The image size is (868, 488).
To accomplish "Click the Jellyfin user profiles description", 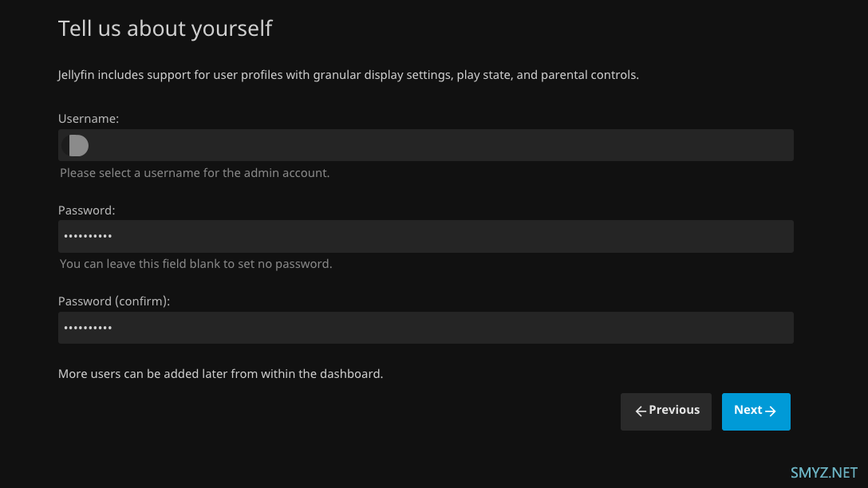I will pyautogui.click(x=349, y=75).
